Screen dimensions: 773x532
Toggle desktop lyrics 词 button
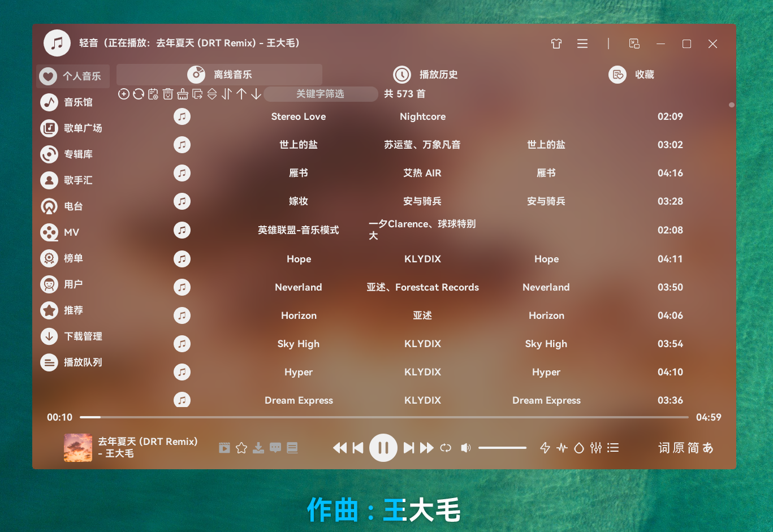[x=664, y=448]
